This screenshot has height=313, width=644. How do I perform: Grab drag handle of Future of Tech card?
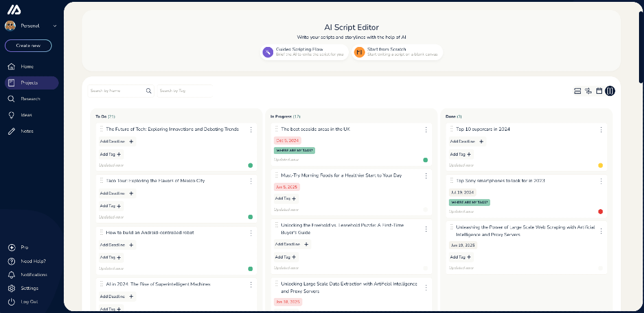tap(101, 129)
